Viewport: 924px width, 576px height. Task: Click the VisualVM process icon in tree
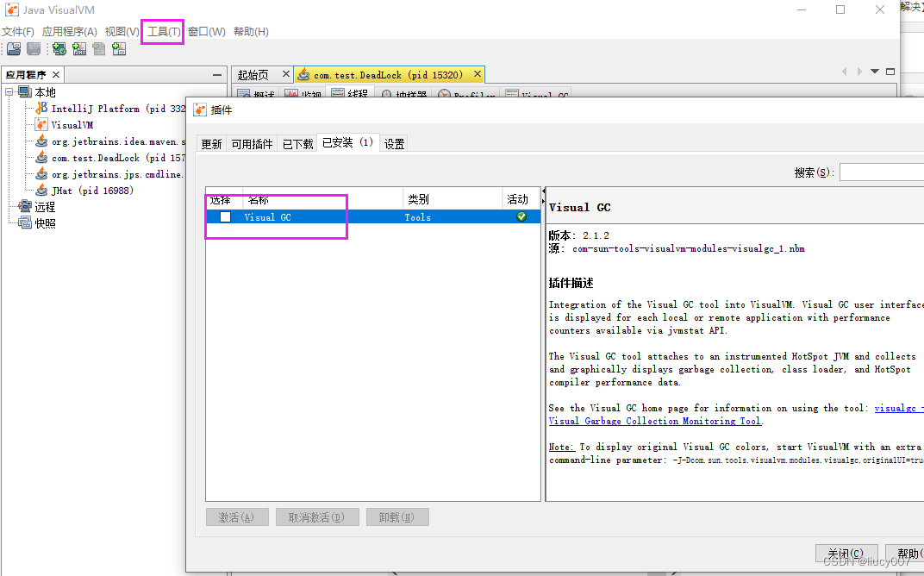tap(41, 124)
